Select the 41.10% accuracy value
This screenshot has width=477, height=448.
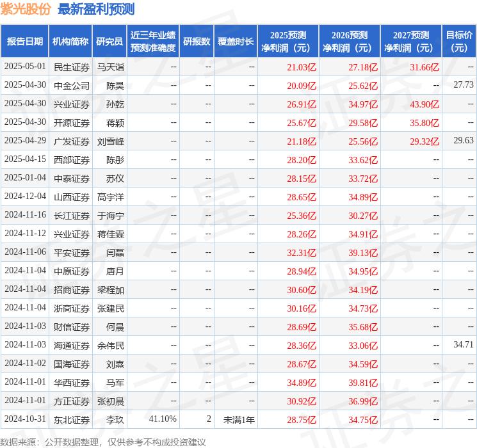[x=163, y=419]
